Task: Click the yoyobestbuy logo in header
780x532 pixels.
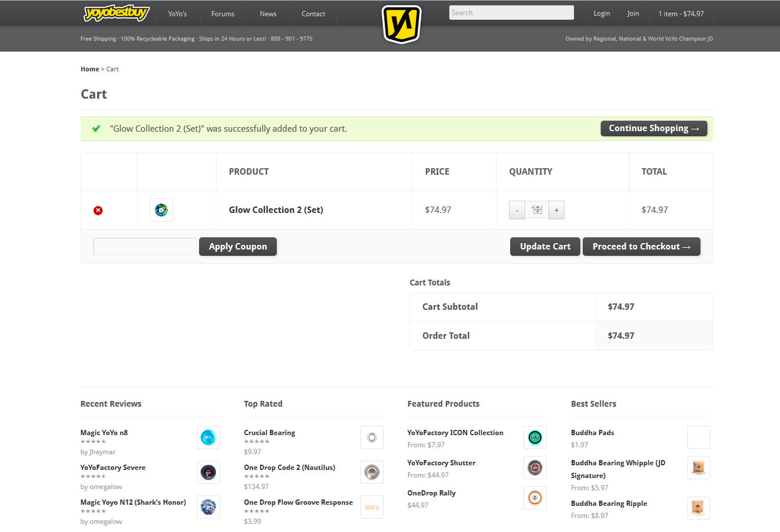Action: 117,13
